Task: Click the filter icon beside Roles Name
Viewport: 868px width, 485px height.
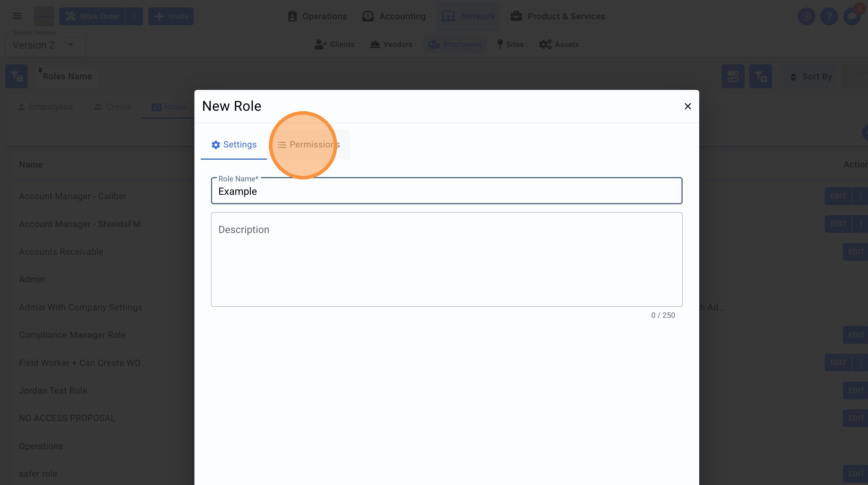Action: click(x=16, y=76)
